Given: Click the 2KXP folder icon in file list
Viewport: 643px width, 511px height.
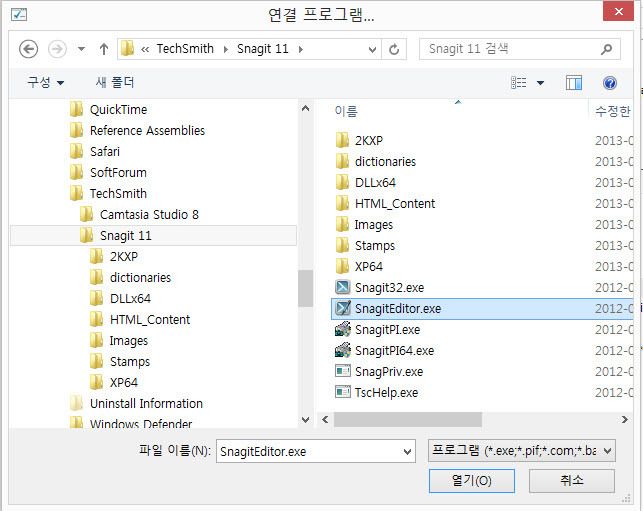Looking at the screenshot, I should click(x=342, y=140).
